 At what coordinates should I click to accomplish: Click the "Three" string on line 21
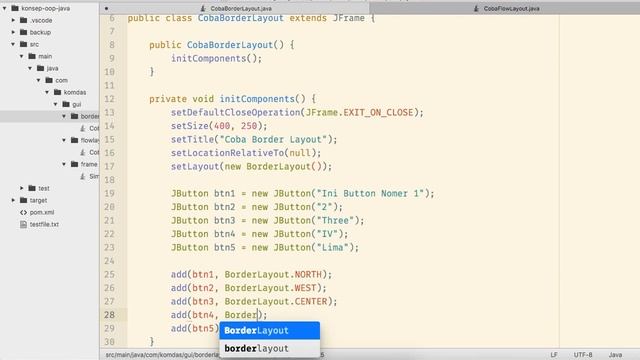(x=336, y=220)
